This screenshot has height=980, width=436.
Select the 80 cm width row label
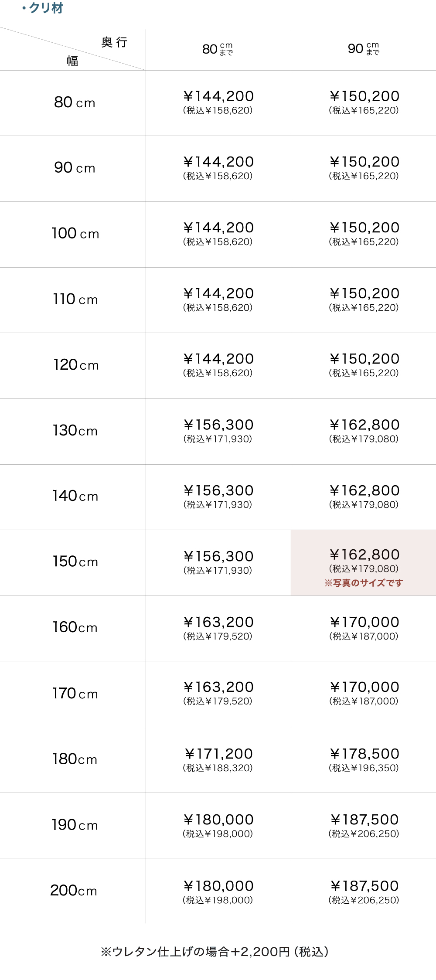[75, 102]
